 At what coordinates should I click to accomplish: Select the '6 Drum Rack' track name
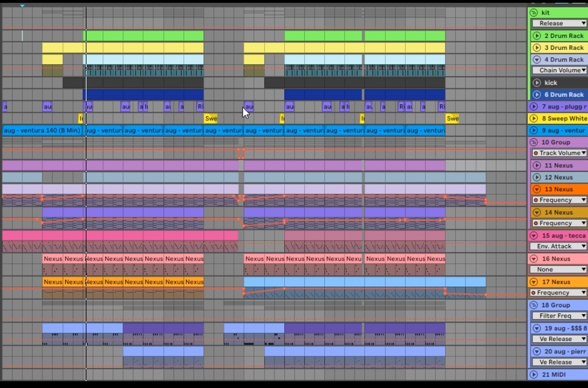pyautogui.click(x=564, y=95)
